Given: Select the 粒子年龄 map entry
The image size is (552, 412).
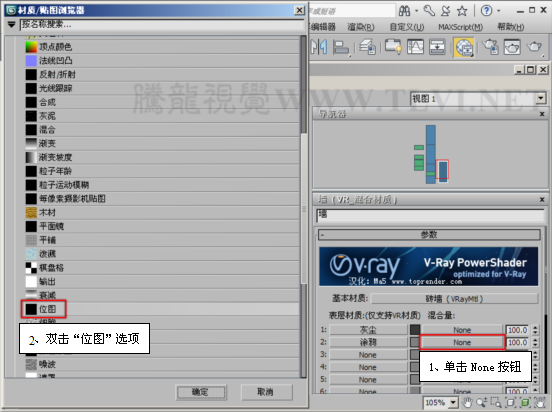Looking at the screenshot, I should tap(162, 171).
